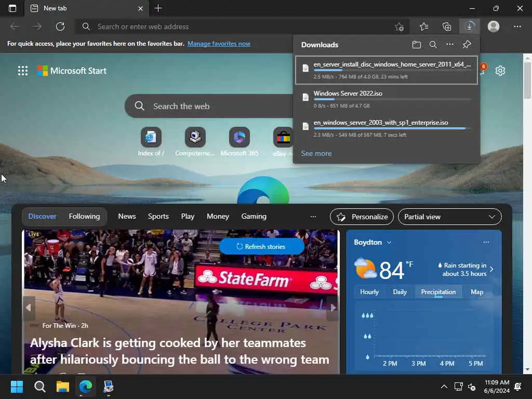Click the 84 °F temperature reading
This screenshot has width=532, height=399.
pyautogui.click(x=395, y=270)
